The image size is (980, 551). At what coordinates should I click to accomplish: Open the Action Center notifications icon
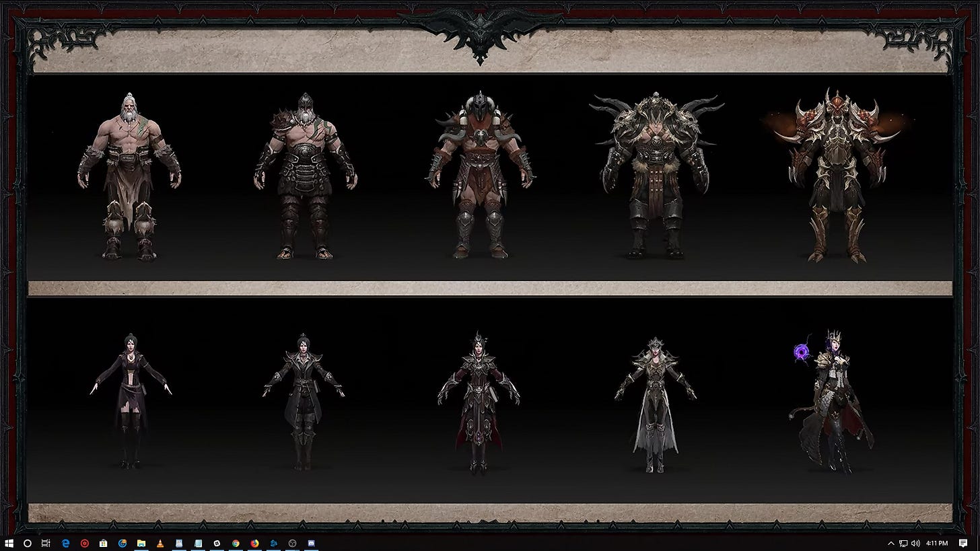click(963, 543)
